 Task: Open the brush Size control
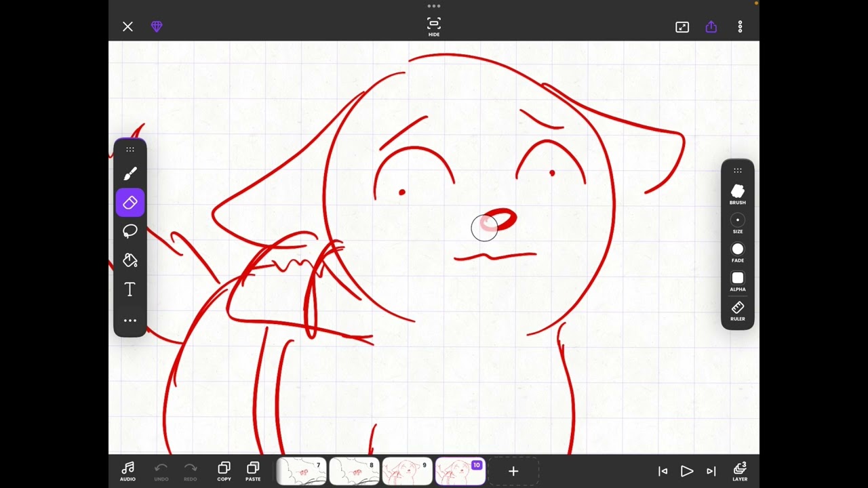738,224
